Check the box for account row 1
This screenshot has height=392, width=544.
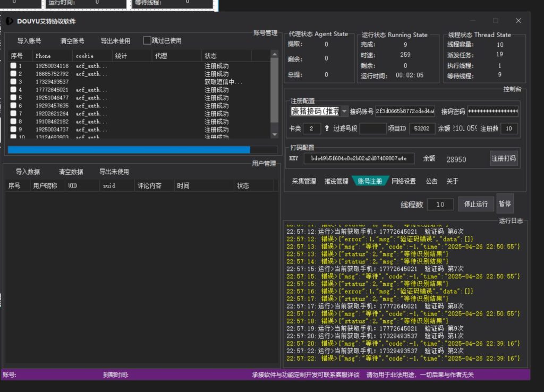pos(13,66)
